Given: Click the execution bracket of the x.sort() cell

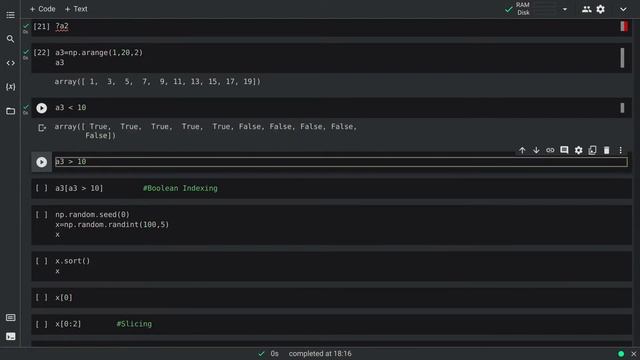Looking at the screenshot, I should (41, 261).
